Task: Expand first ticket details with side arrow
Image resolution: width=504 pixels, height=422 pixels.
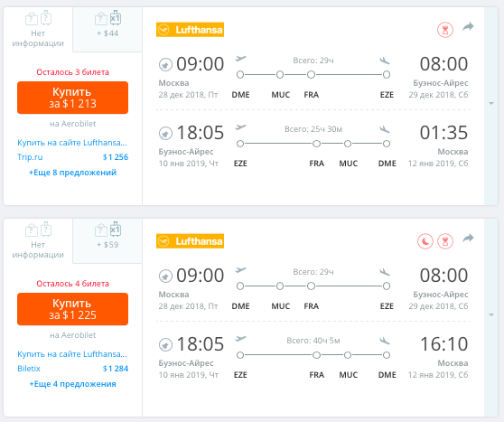Action: 491,103
